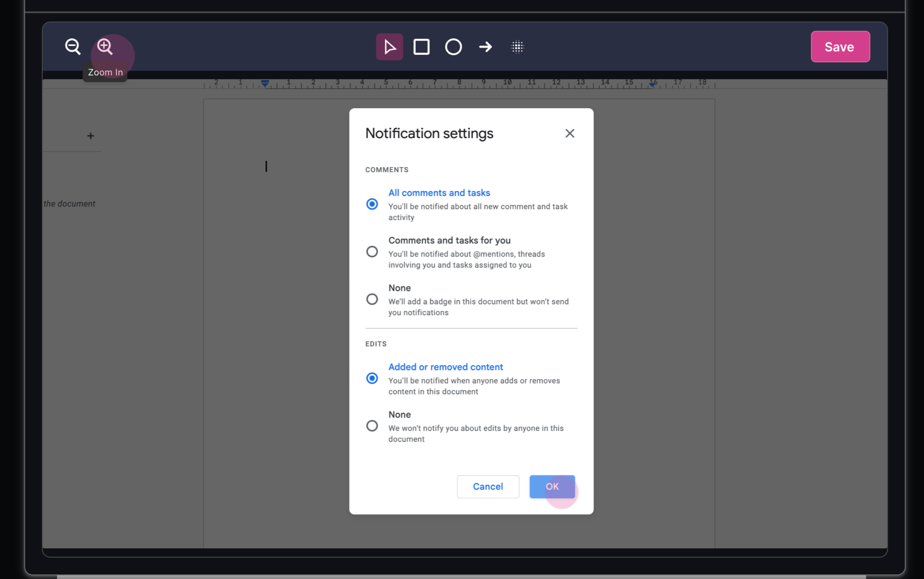Select the blur dotted-grid tool
The image size is (924, 579).
517,47
